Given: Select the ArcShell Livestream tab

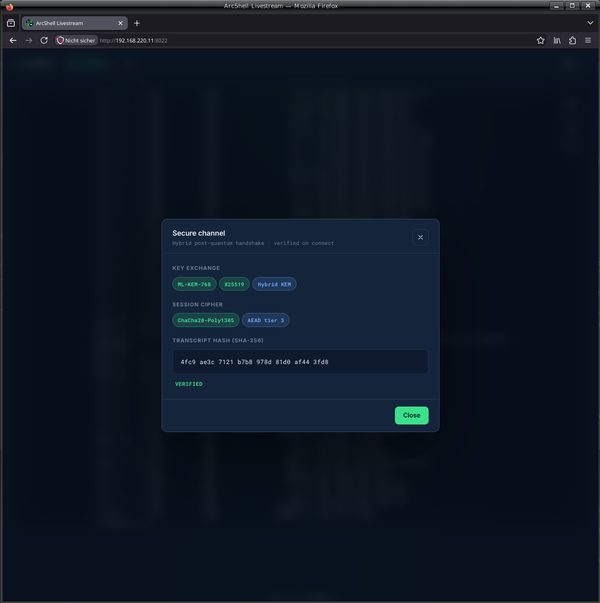Looking at the screenshot, I should click(x=75, y=23).
